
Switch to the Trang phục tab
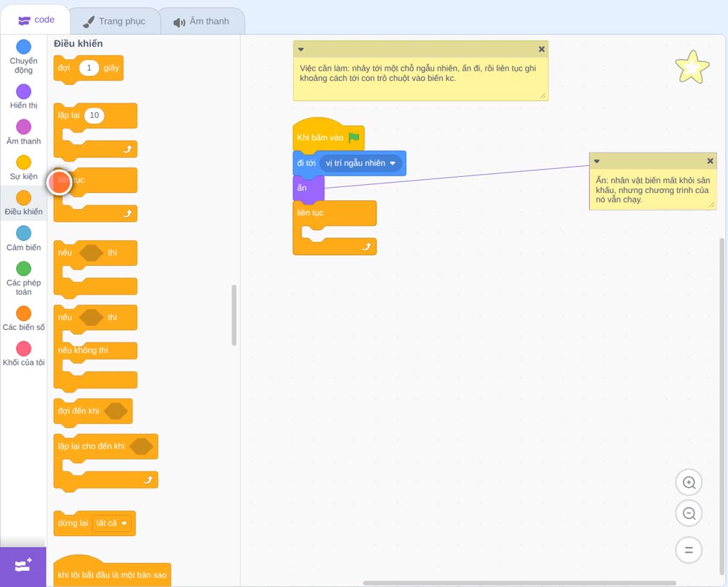114,21
